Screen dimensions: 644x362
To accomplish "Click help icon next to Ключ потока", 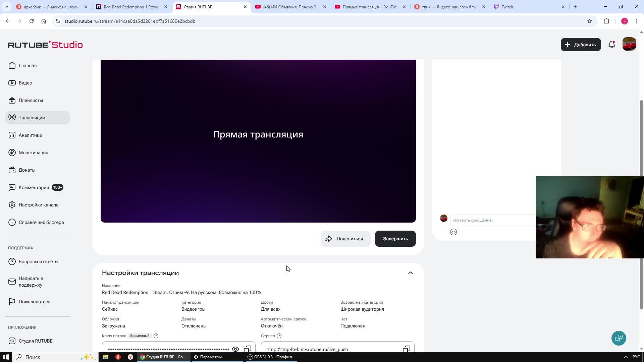I will 156,336.
